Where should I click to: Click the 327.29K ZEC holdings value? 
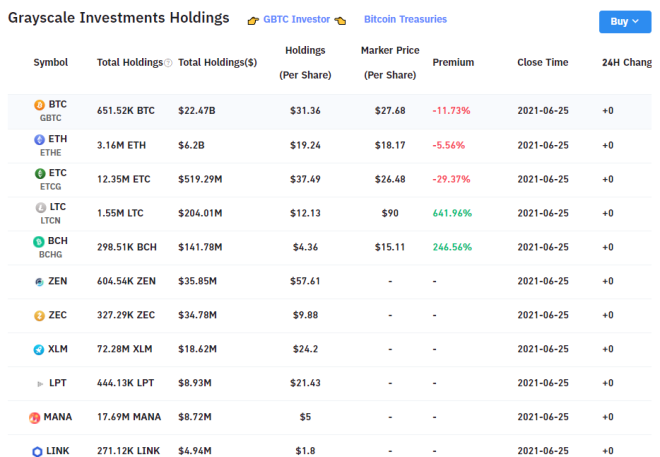[126, 315]
